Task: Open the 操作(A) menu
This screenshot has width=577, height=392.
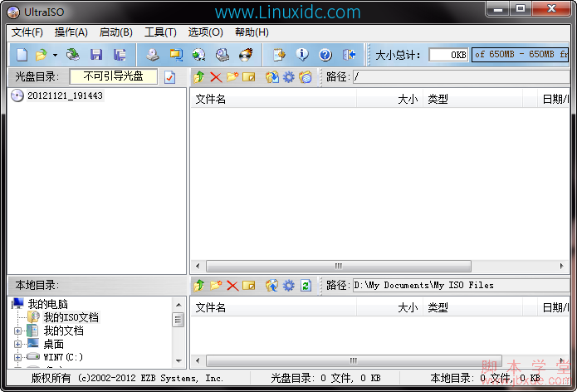Action: (x=71, y=32)
